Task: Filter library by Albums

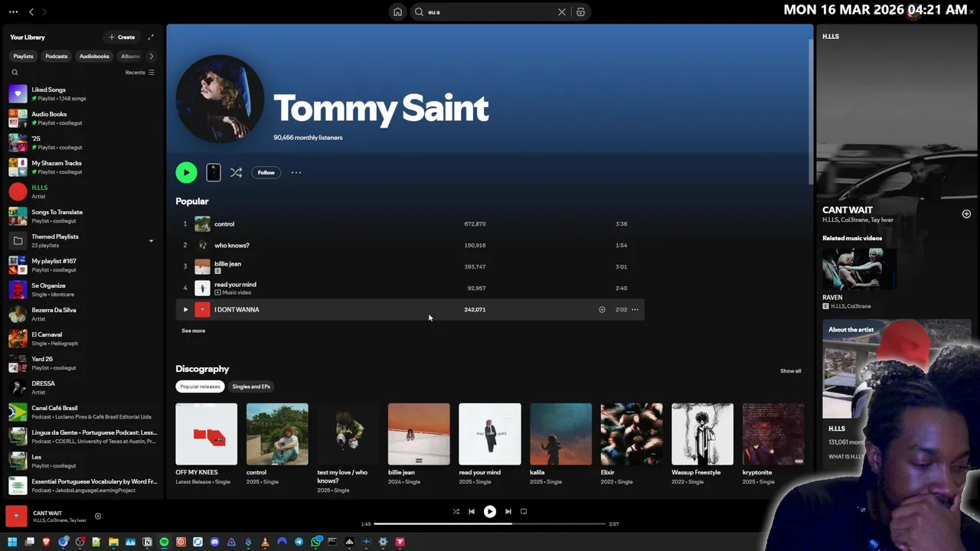Action: (130, 56)
